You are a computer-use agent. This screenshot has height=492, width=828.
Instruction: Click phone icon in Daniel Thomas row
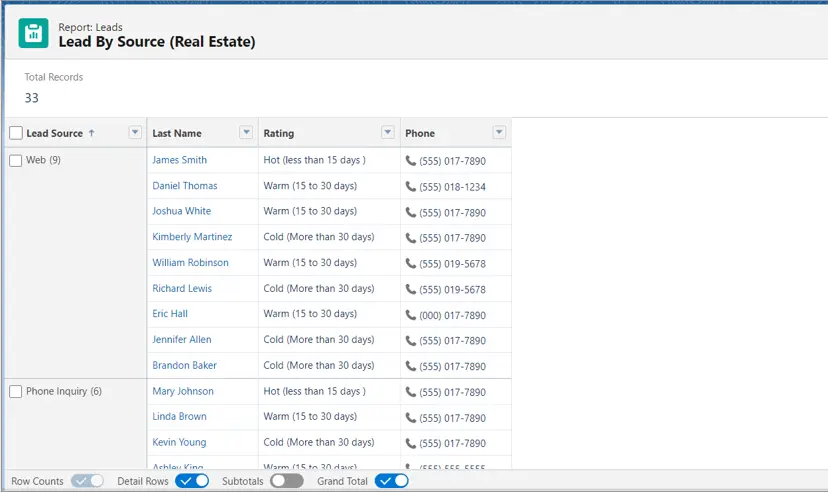[410, 186]
